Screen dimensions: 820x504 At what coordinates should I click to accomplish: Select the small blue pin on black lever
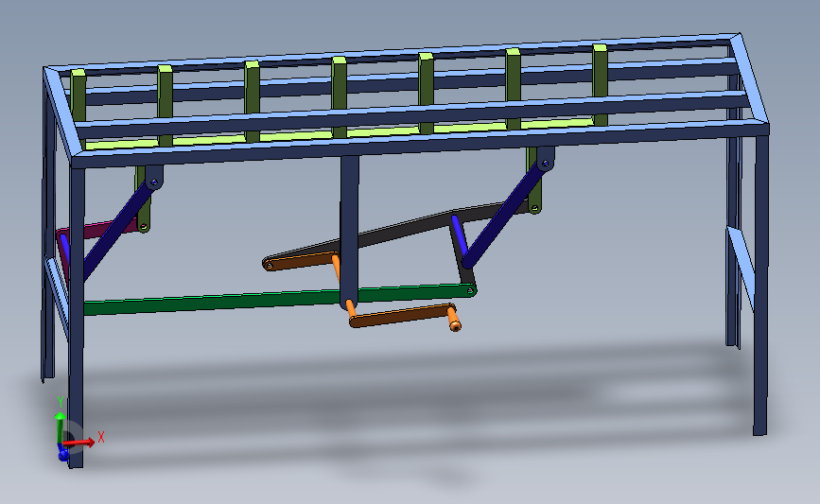[459, 235]
